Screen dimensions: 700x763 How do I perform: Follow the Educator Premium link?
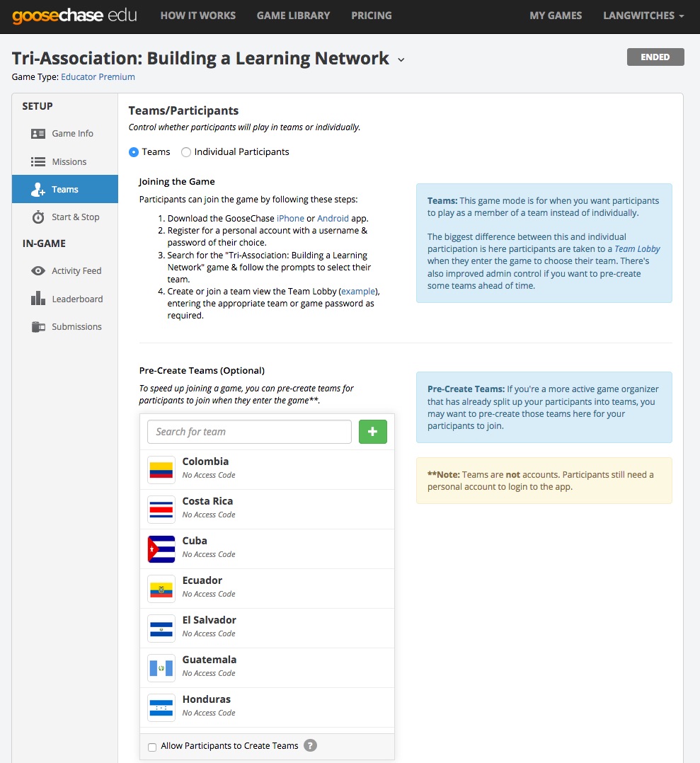pos(98,77)
